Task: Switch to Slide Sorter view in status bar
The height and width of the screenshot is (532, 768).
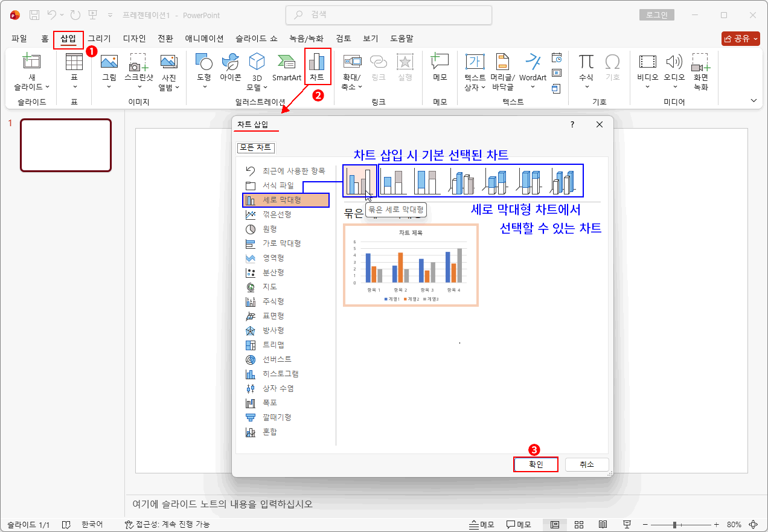Action: click(578, 524)
